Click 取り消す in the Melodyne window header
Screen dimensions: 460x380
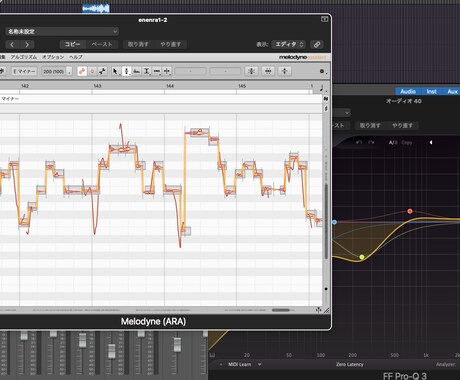tap(138, 44)
